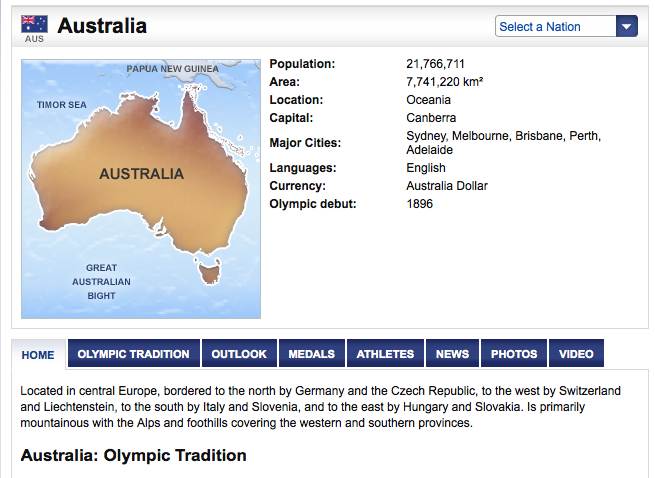The height and width of the screenshot is (478, 655).
Task: View the MEDALS tab
Action: [311, 354]
